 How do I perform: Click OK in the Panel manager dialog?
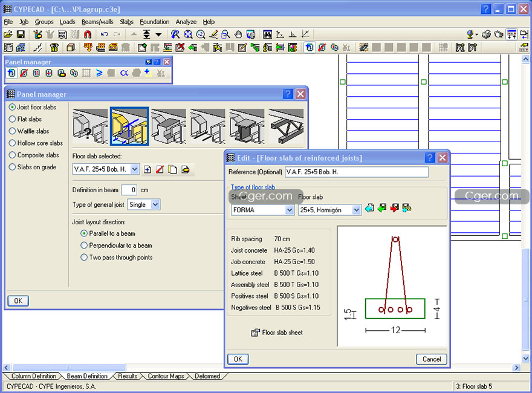click(x=18, y=300)
